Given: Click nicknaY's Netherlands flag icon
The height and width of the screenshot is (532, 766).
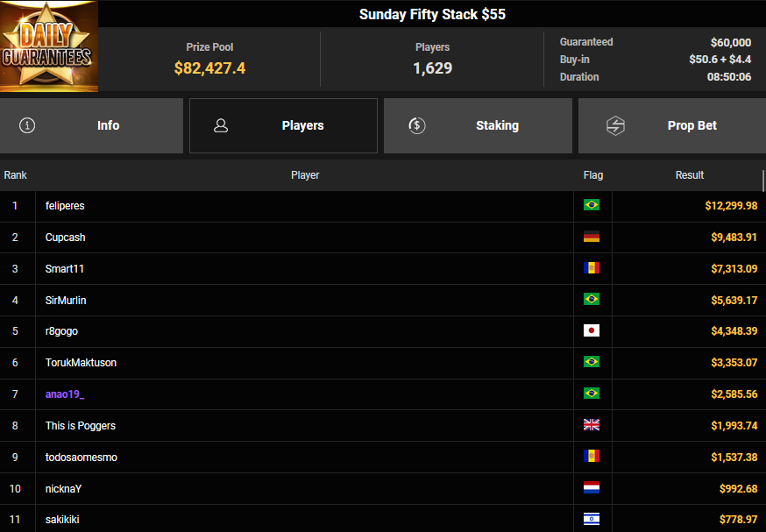Looking at the screenshot, I should click(592, 488).
